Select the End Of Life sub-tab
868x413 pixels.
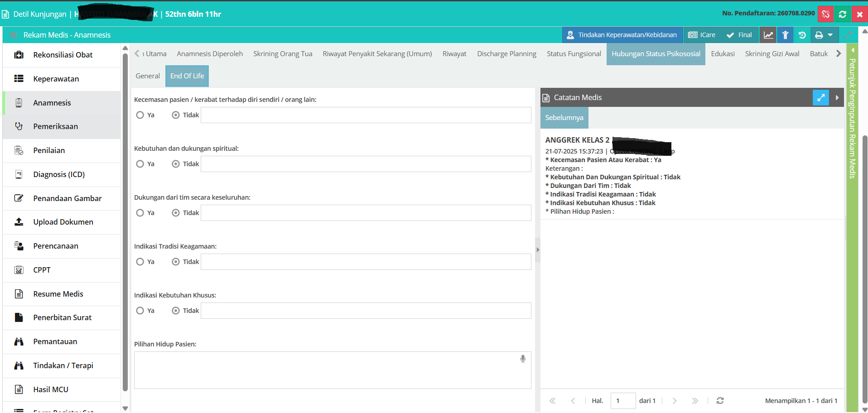(187, 76)
